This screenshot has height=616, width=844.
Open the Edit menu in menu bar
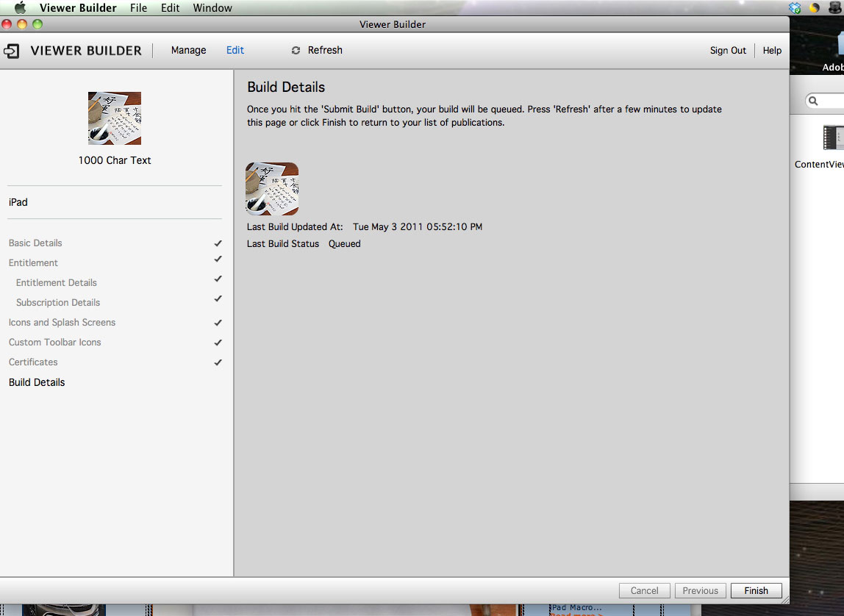[170, 7]
